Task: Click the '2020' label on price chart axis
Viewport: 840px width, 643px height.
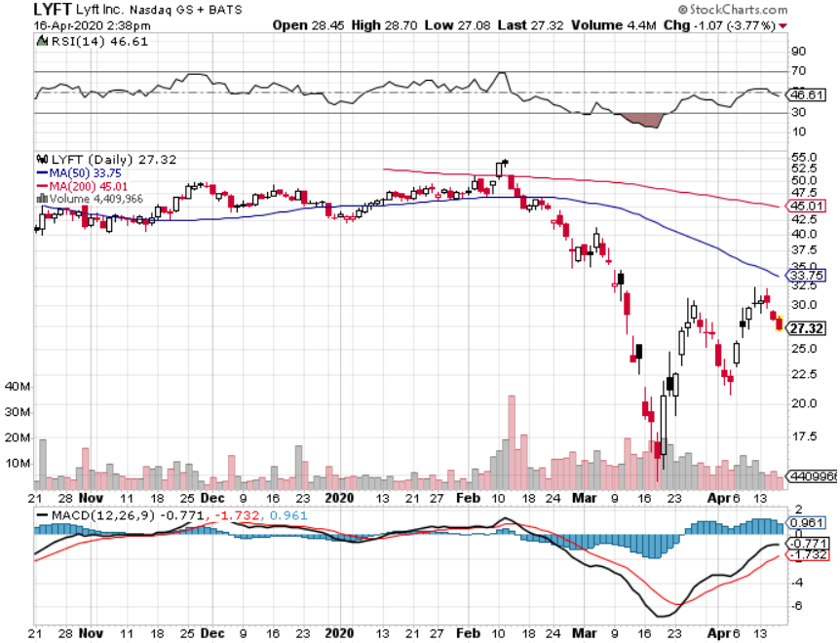Action: [x=339, y=498]
